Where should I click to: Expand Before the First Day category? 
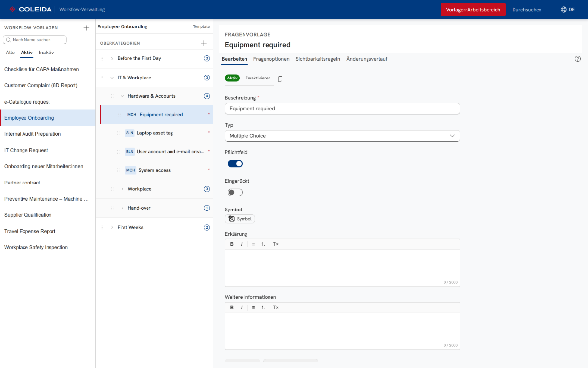point(112,58)
